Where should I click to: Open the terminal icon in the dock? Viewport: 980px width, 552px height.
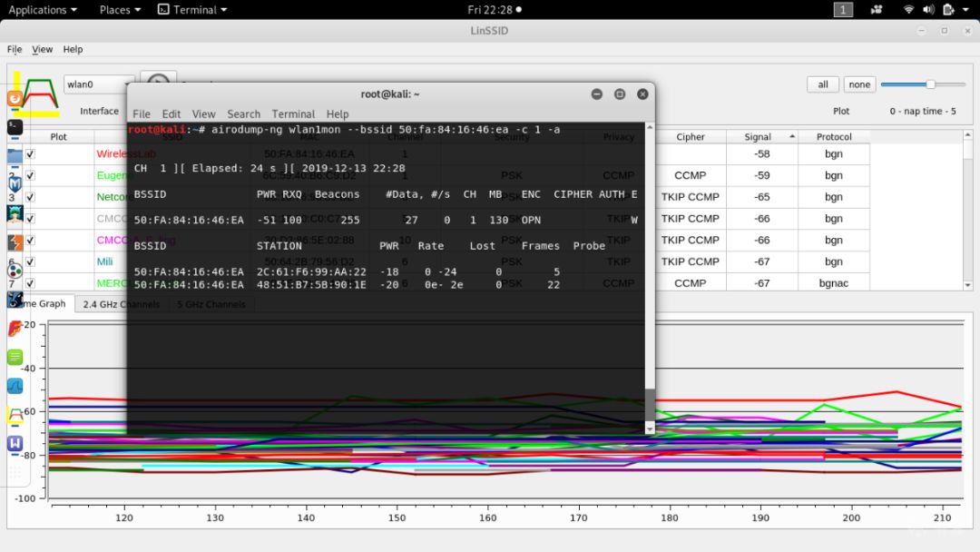coord(15,126)
